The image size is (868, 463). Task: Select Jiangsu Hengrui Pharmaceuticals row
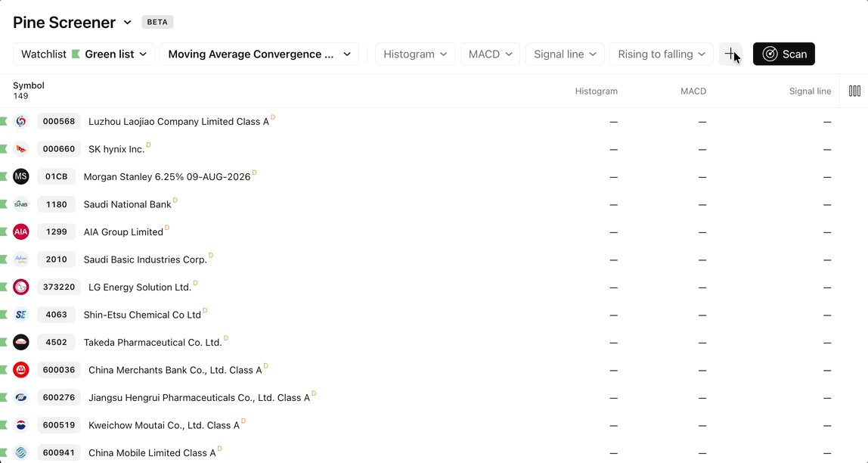click(x=200, y=397)
